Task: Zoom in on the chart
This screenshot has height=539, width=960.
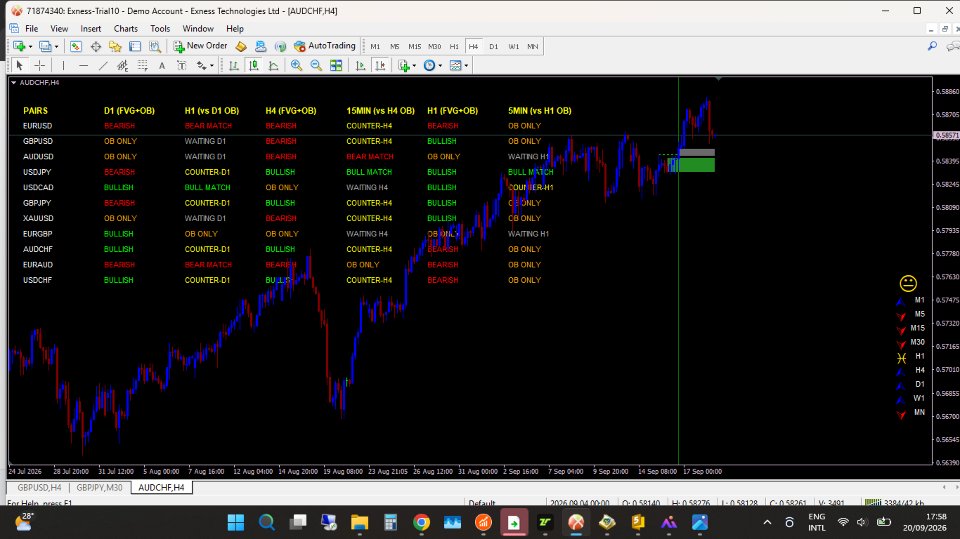Action: click(x=296, y=65)
